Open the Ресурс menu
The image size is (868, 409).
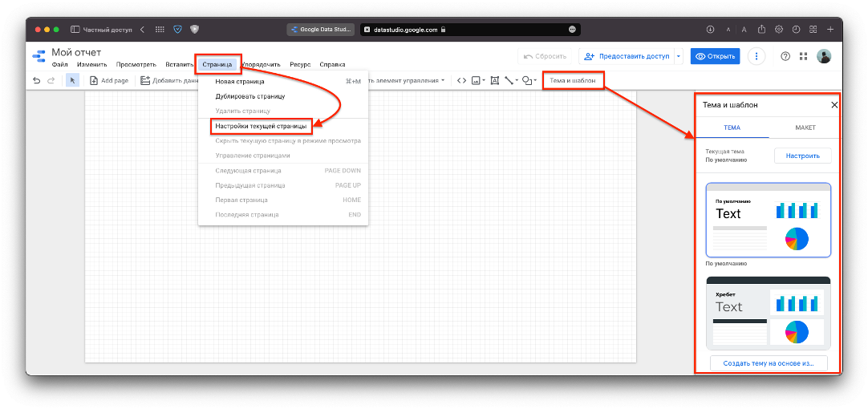[300, 65]
